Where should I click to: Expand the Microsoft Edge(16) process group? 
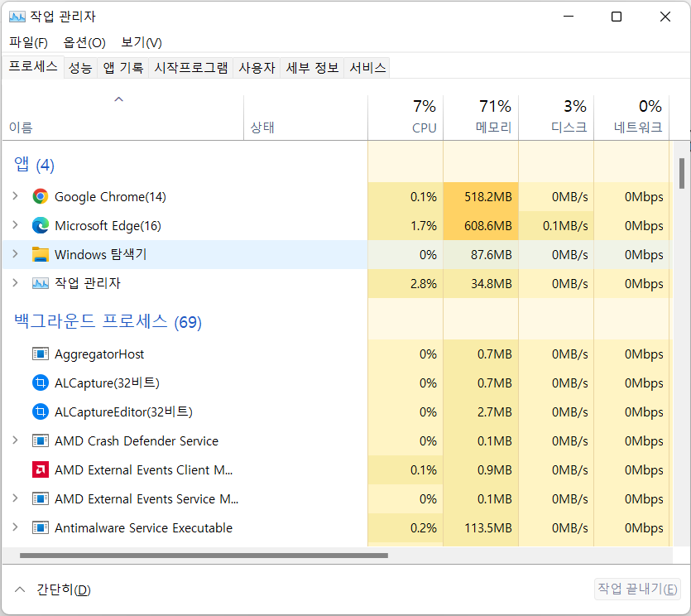pyautogui.click(x=16, y=225)
